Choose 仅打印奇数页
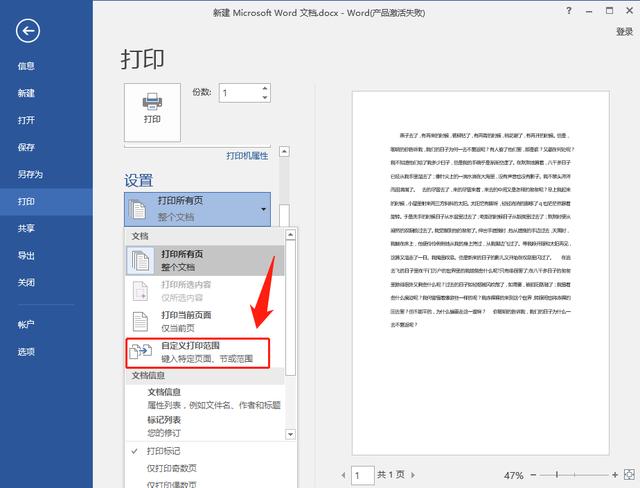Image resolution: width=640 pixels, height=488 pixels. coord(171,468)
